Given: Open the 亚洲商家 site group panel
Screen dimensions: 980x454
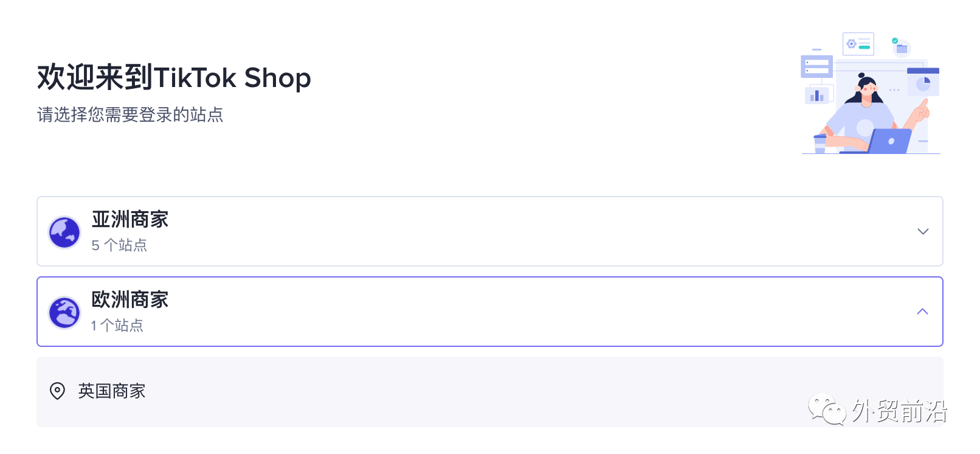Looking at the screenshot, I should (x=490, y=231).
